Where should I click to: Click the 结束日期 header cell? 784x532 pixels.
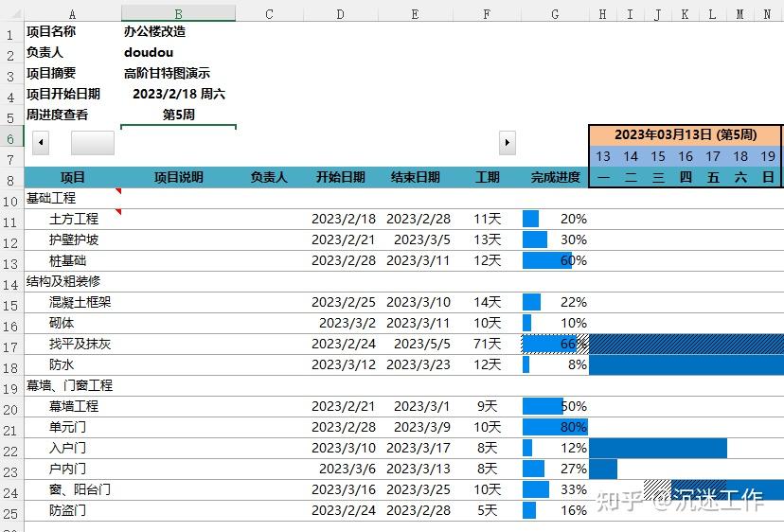coord(415,178)
